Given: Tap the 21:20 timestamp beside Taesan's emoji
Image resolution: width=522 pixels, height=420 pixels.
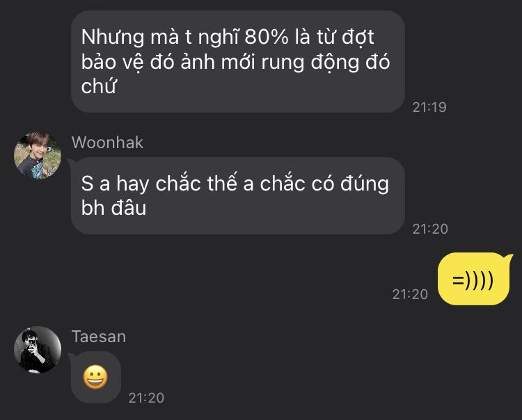Looking at the screenshot, I should 146,398.
